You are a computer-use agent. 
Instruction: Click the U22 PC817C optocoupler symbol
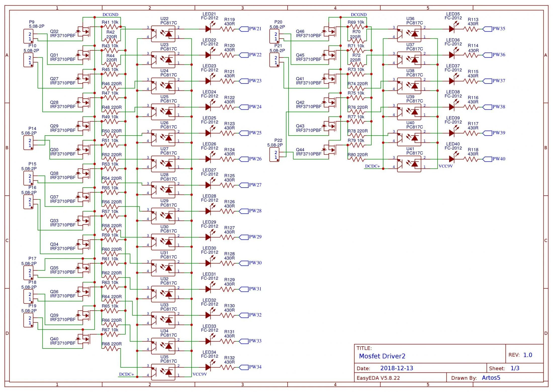(x=163, y=34)
